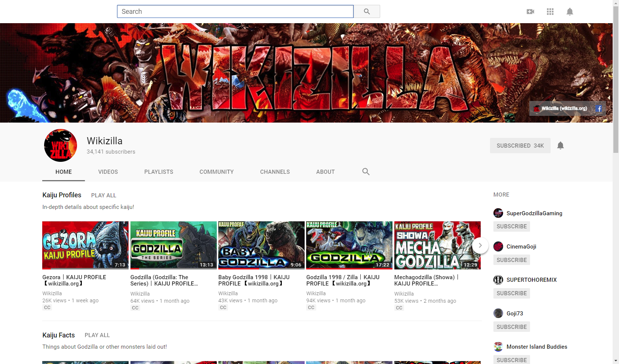Image resolution: width=619 pixels, height=364 pixels.
Task: Open the Gezora Kaiju Profile thumbnail
Action: coord(85,245)
